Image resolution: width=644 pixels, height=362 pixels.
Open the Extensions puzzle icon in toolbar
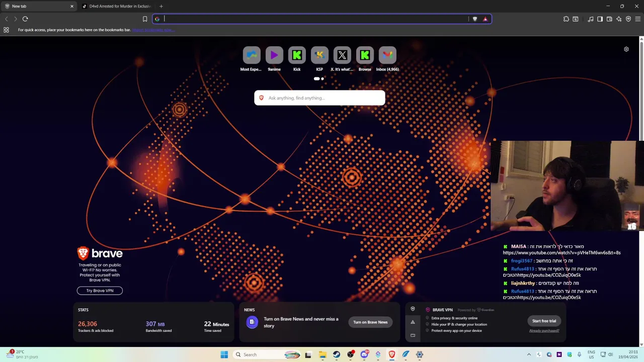[566, 19]
